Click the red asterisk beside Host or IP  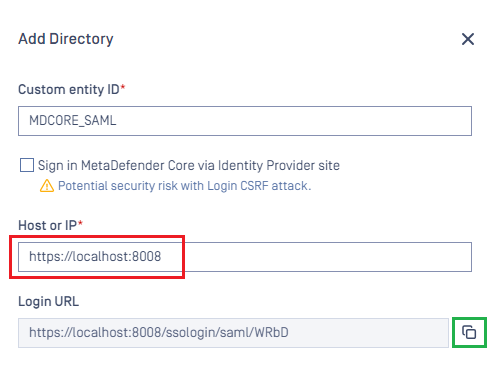click(80, 223)
